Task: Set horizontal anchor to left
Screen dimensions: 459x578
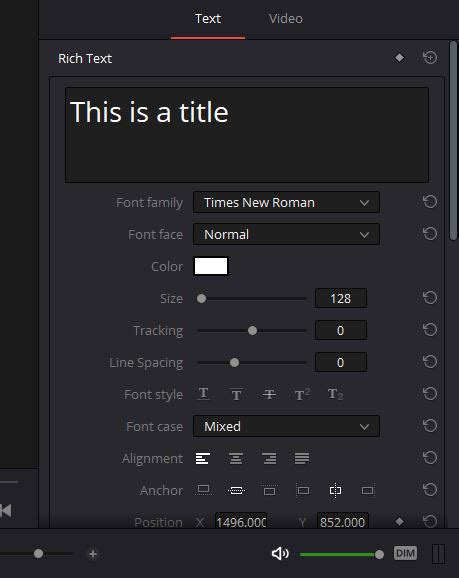Action: point(302,490)
